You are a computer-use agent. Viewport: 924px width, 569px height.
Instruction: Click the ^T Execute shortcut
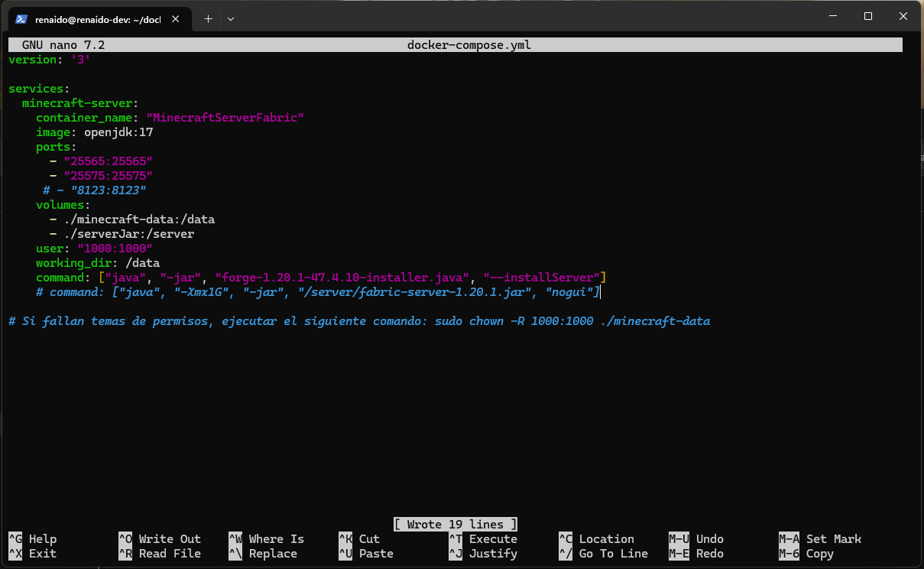click(x=483, y=539)
